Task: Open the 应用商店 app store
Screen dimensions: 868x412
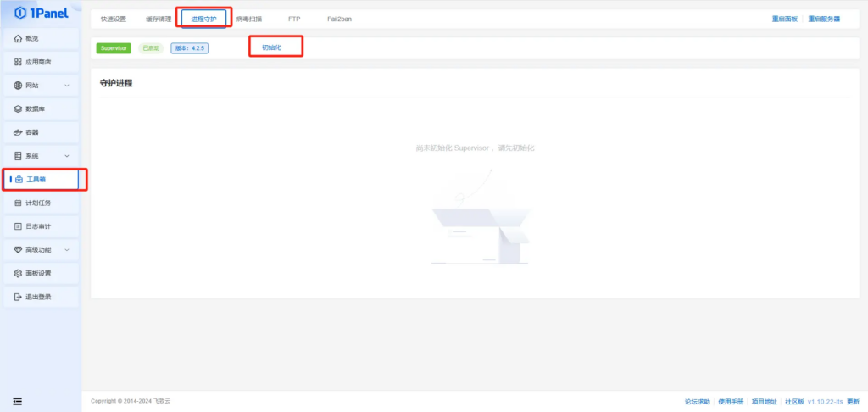Action: coord(38,62)
